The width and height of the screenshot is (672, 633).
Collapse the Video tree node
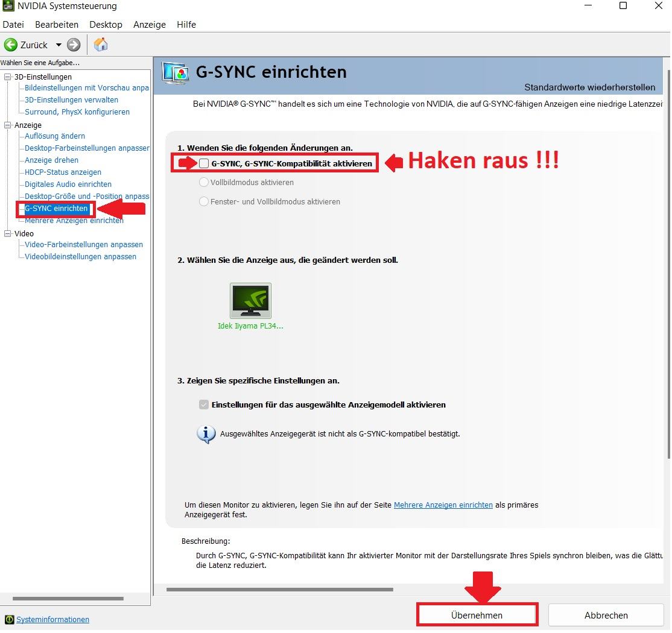(7, 233)
